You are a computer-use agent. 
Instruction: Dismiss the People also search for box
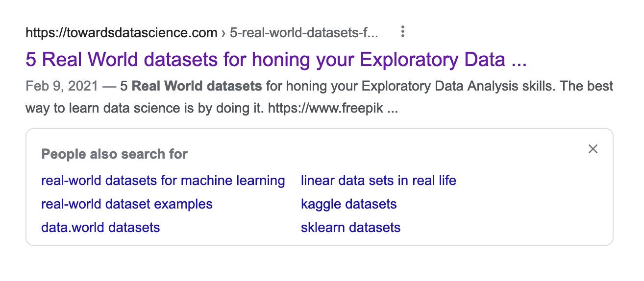(593, 149)
